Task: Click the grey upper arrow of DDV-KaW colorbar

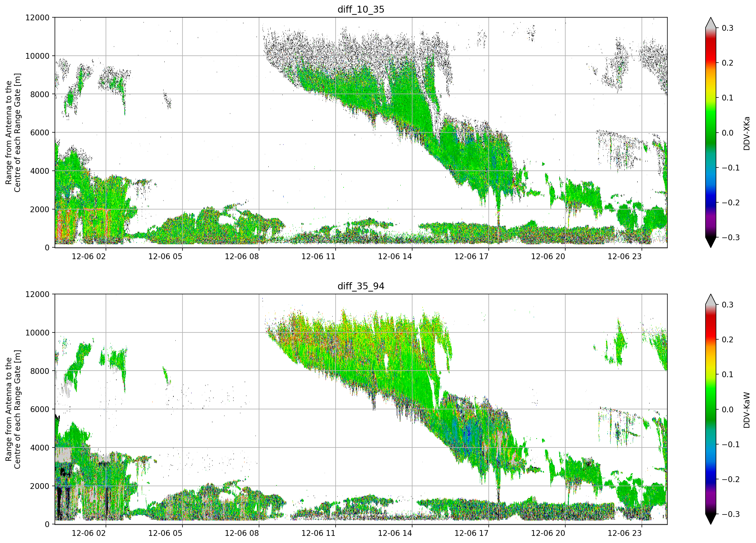Action: click(711, 300)
